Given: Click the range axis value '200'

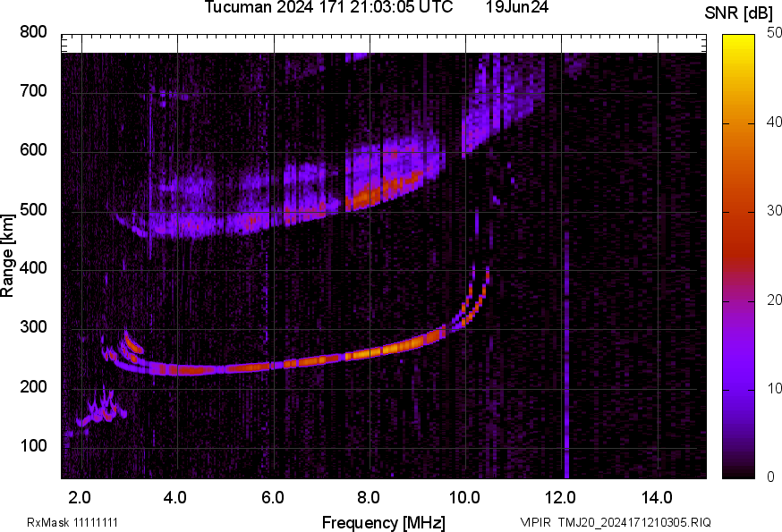Looking at the screenshot, I should point(33,386).
